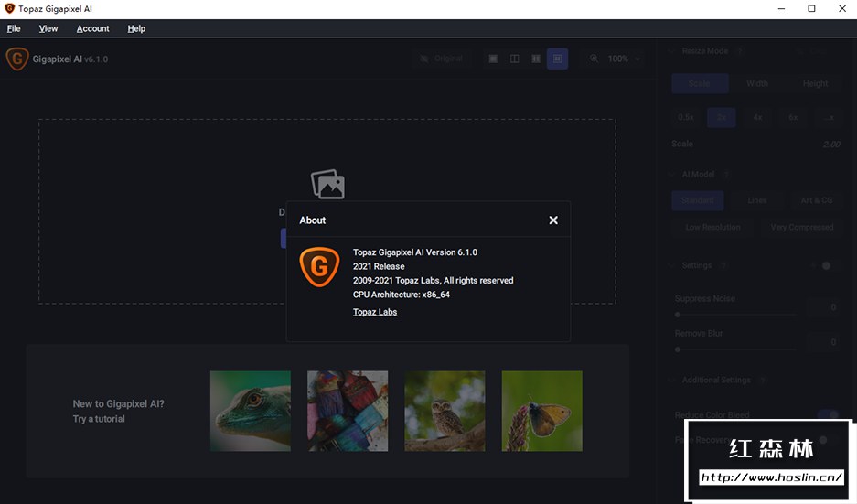This screenshot has height=504, width=857.
Task: Open the Account menu
Action: click(93, 28)
